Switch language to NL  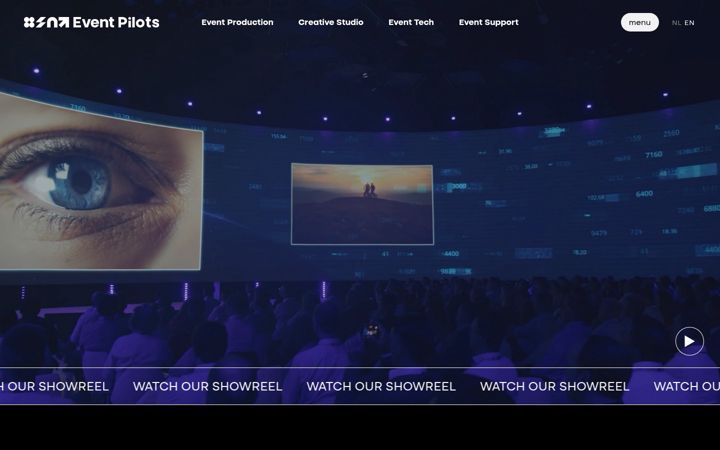pyautogui.click(x=676, y=22)
